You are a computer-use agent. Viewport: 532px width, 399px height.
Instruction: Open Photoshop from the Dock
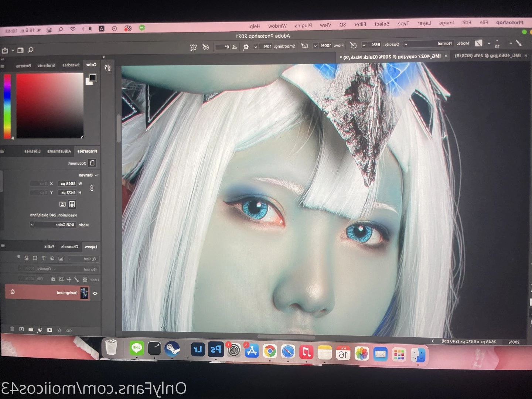point(215,349)
